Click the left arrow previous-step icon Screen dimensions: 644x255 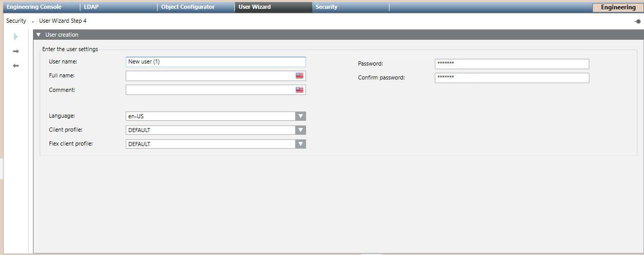(x=16, y=66)
